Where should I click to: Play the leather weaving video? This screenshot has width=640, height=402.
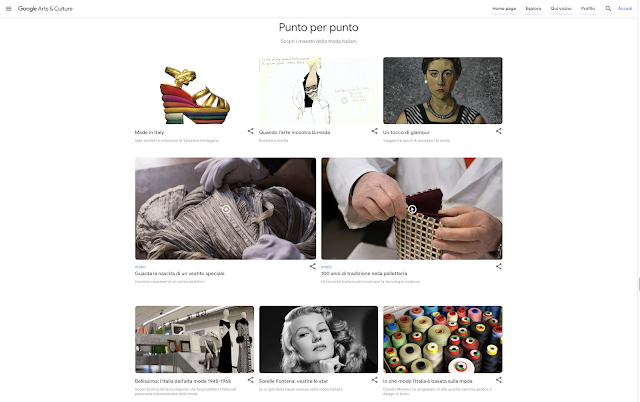coord(412,209)
